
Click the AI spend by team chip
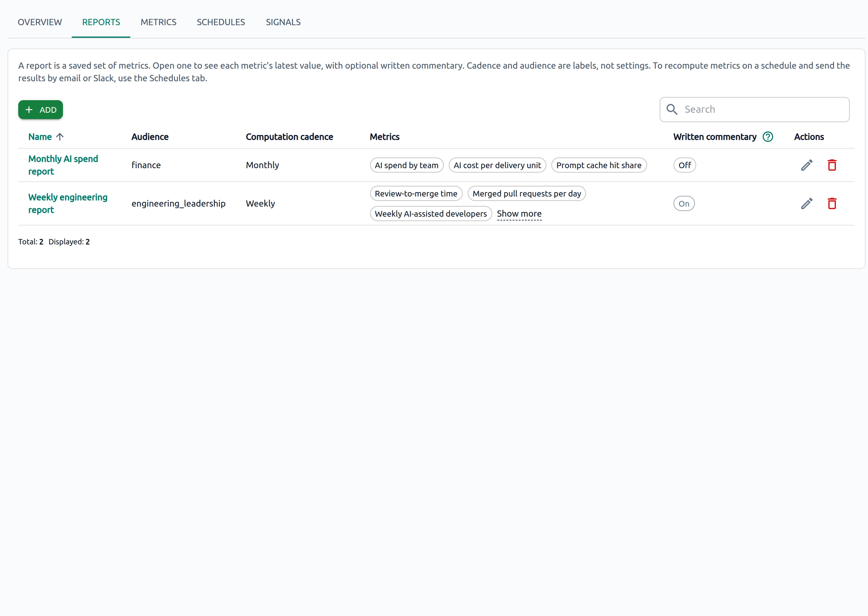[407, 165]
